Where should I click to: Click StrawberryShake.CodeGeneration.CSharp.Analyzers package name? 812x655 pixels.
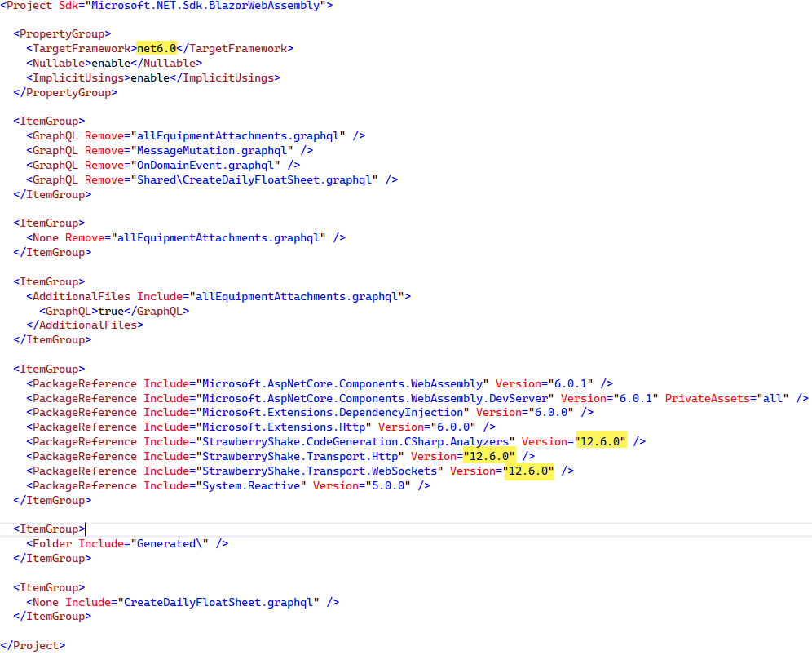click(x=355, y=441)
